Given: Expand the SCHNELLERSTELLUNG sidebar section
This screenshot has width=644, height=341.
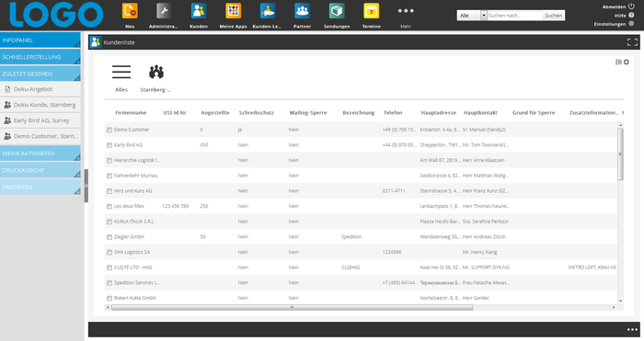Looking at the screenshot, I should (x=40, y=57).
